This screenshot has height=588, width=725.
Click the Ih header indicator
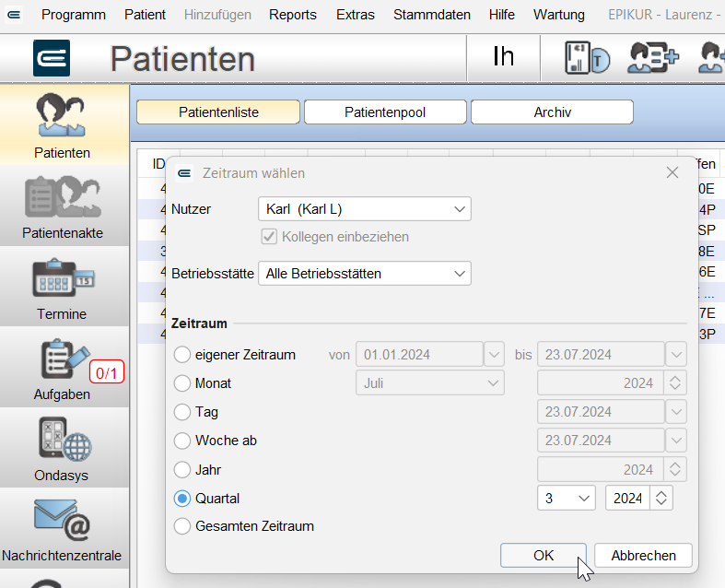[504, 57]
